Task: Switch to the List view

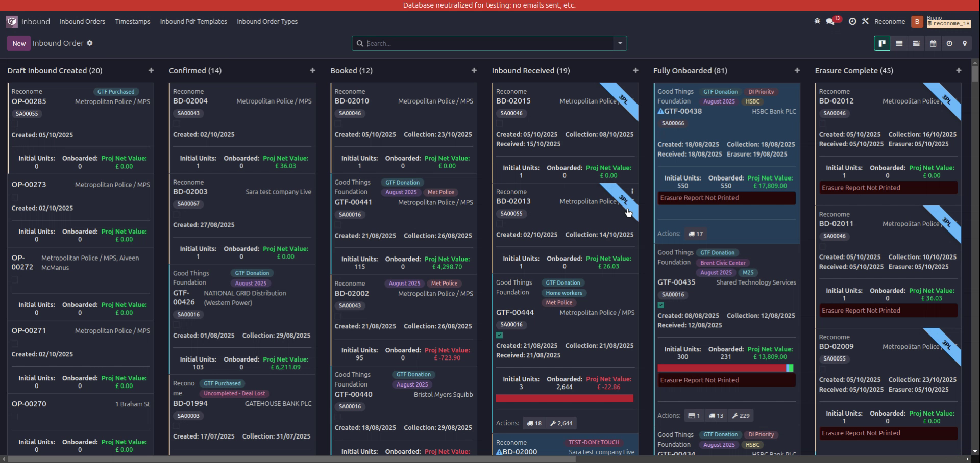Action: tap(899, 43)
